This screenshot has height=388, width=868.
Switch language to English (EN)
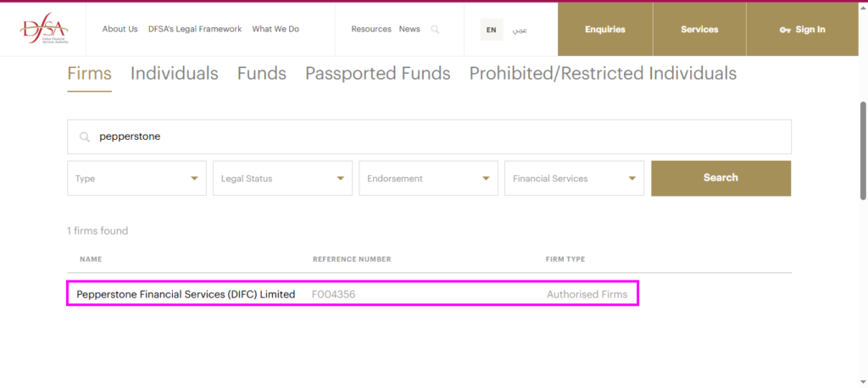(491, 30)
